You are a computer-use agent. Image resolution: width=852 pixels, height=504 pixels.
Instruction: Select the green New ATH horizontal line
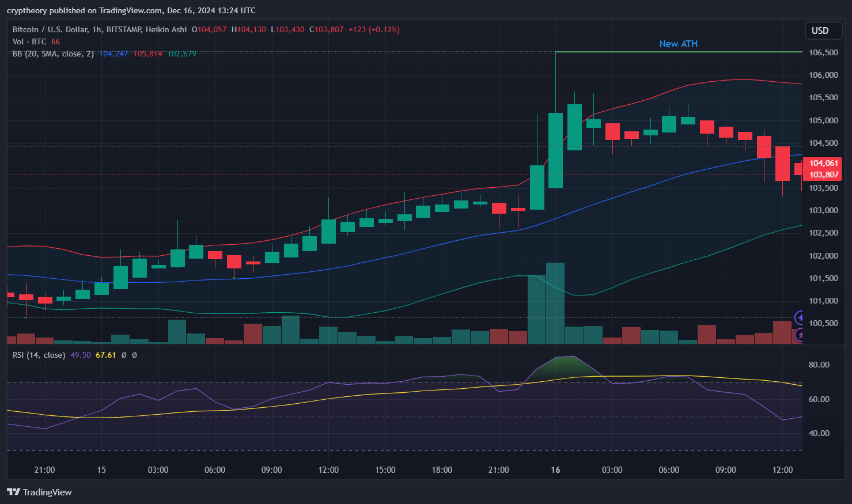[x=679, y=52]
